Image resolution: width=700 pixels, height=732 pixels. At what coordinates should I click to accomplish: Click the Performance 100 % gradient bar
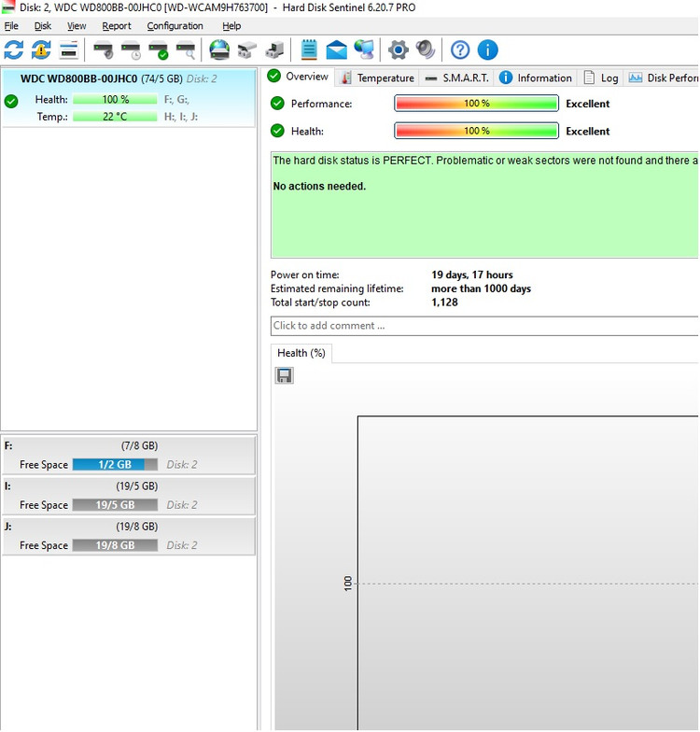coord(476,104)
